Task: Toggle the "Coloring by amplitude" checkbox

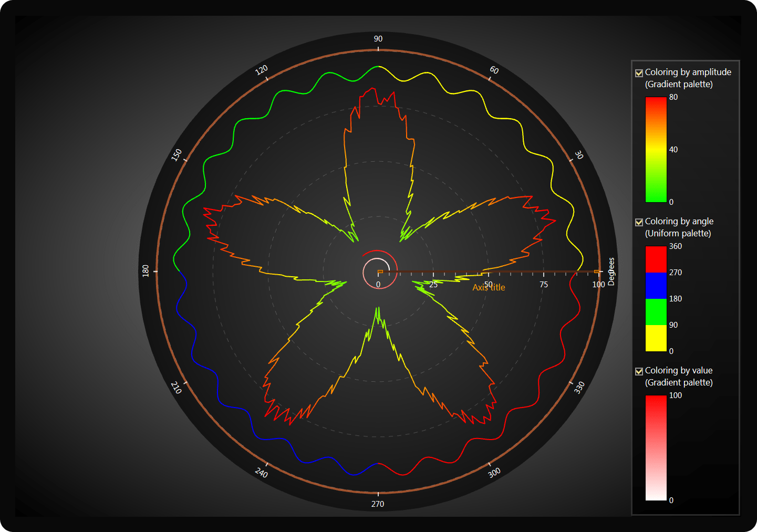Action: click(x=639, y=72)
